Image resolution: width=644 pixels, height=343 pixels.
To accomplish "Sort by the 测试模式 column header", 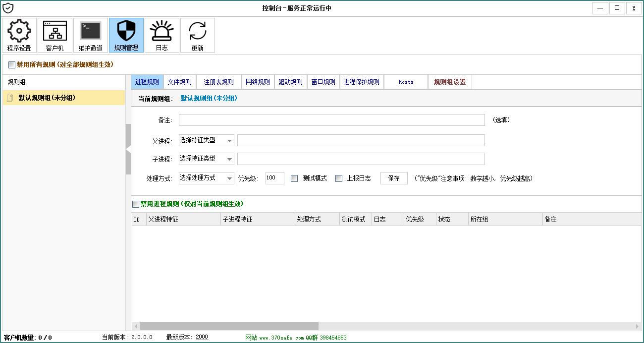I will point(356,219).
